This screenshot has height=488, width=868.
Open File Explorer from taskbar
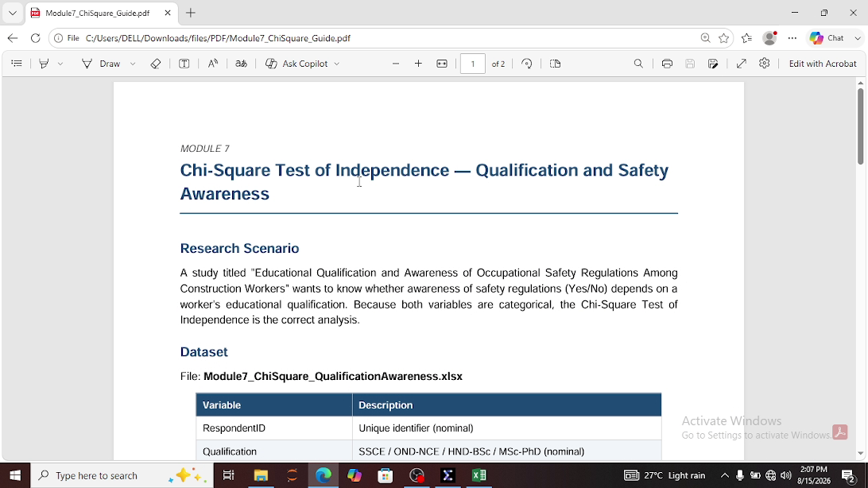point(261,475)
